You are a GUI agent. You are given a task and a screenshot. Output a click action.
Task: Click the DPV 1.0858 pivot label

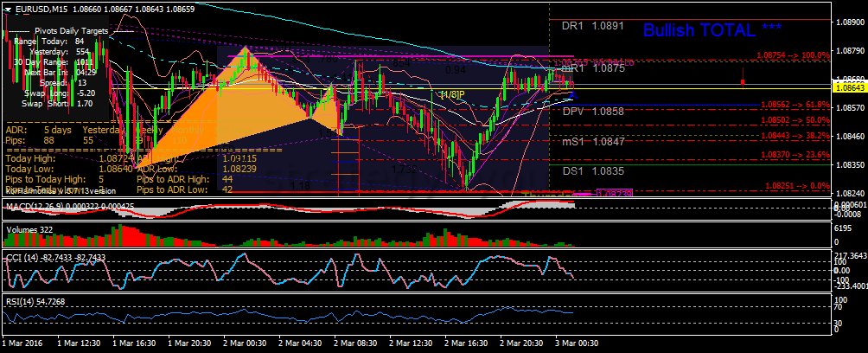tap(593, 112)
